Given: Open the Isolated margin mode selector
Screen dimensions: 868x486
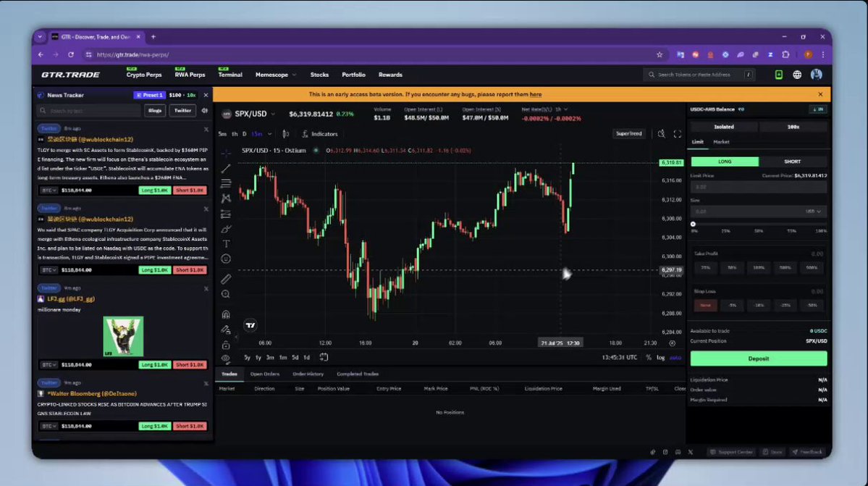Looking at the screenshot, I should pyautogui.click(x=723, y=127).
